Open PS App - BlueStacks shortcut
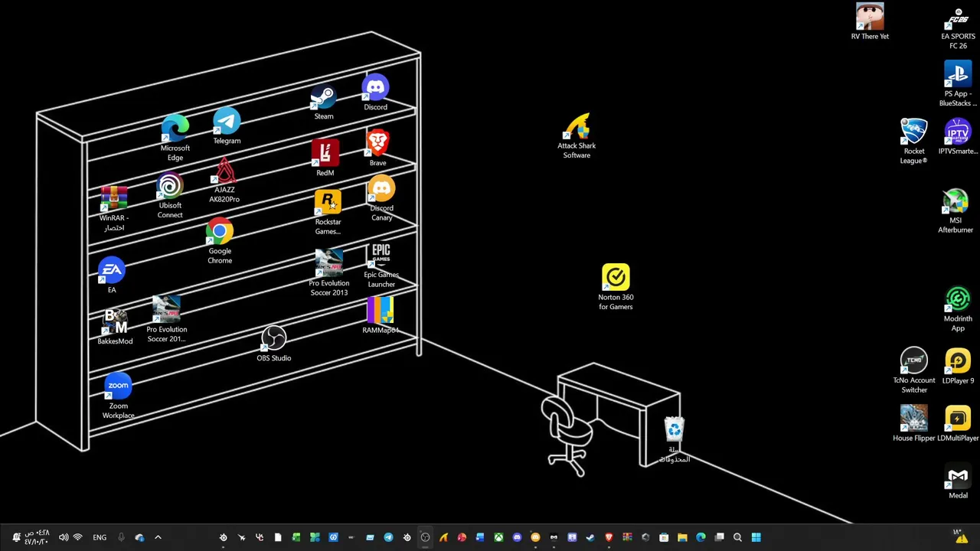This screenshot has height=551, width=980. (x=958, y=84)
